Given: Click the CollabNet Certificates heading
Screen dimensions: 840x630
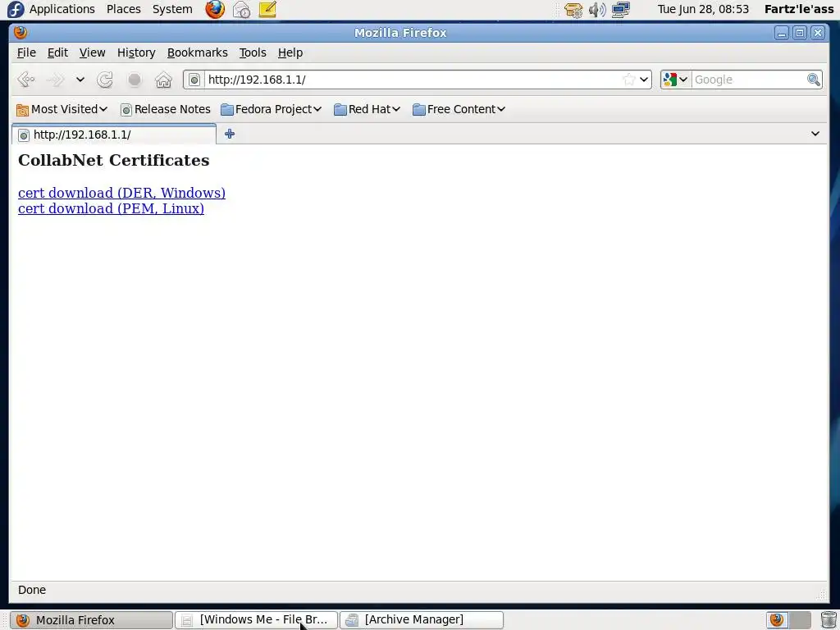Looking at the screenshot, I should tap(113, 160).
